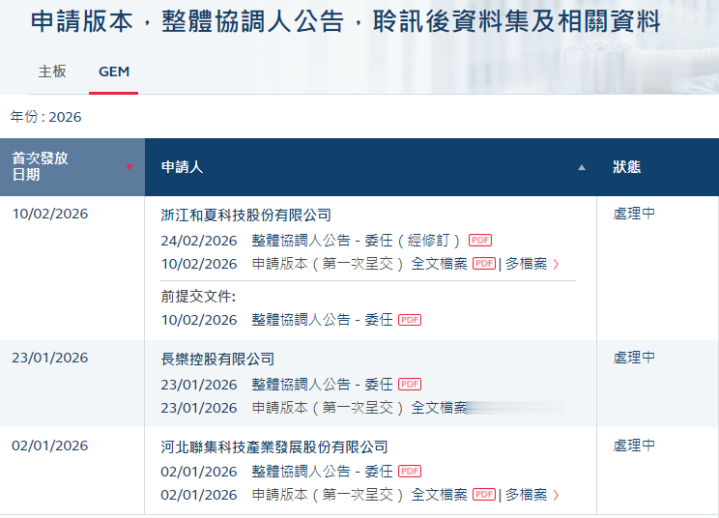Viewport: 719px width, 518px height.
Task: Open 多檔案 link for 河北聯集科技 application
Action: 526,495
